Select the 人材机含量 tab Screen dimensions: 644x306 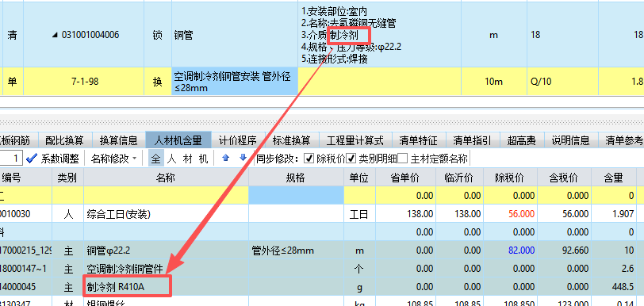tap(178, 141)
